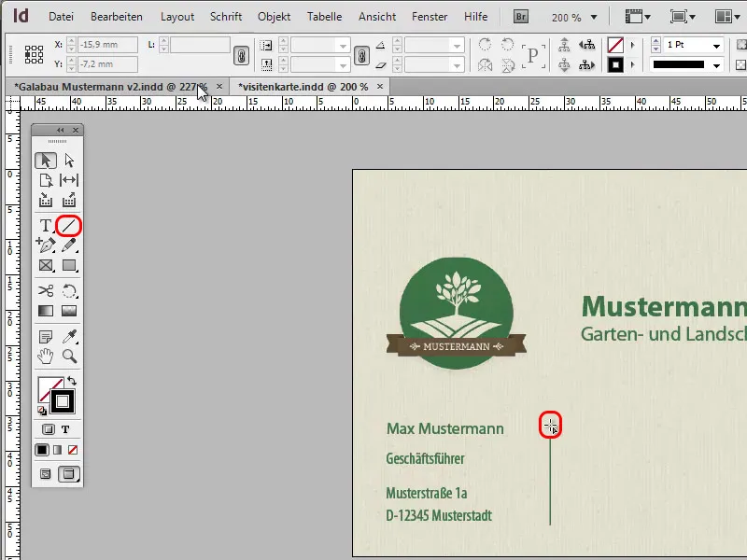Open the Objekt menu

(274, 17)
